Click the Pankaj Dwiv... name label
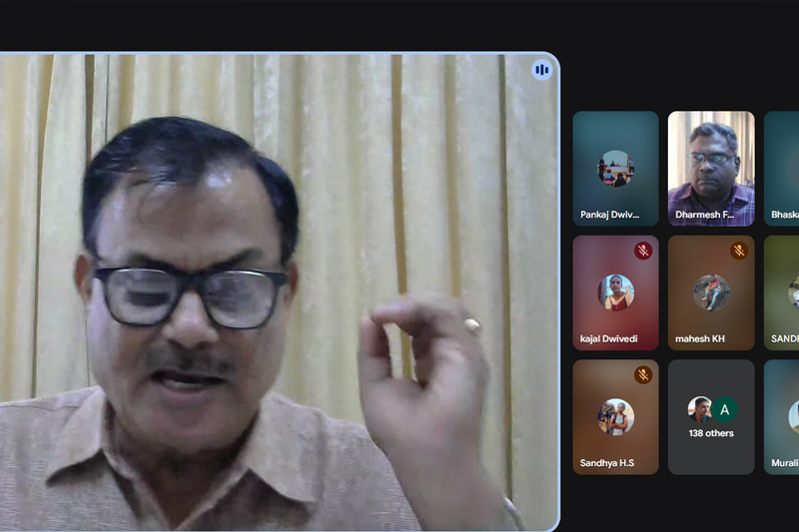 click(609, 215)
